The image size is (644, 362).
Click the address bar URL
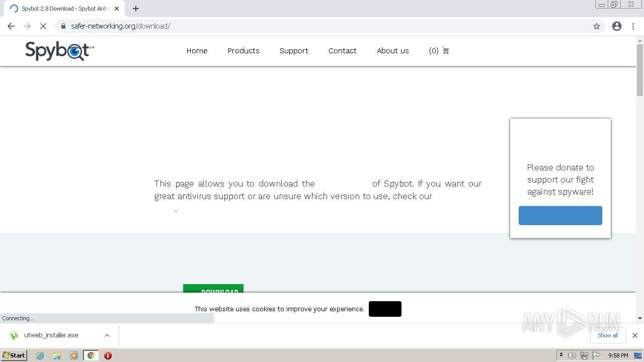point(120,26)
